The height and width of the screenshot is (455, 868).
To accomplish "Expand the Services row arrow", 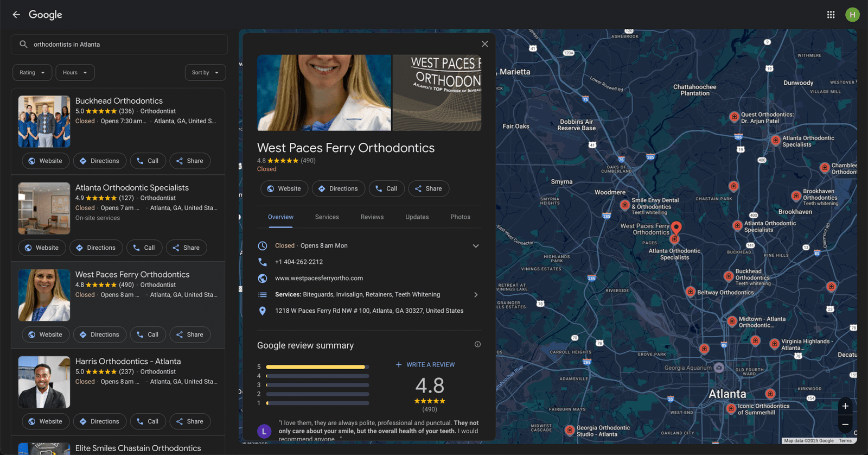I will tap(476, 295).
